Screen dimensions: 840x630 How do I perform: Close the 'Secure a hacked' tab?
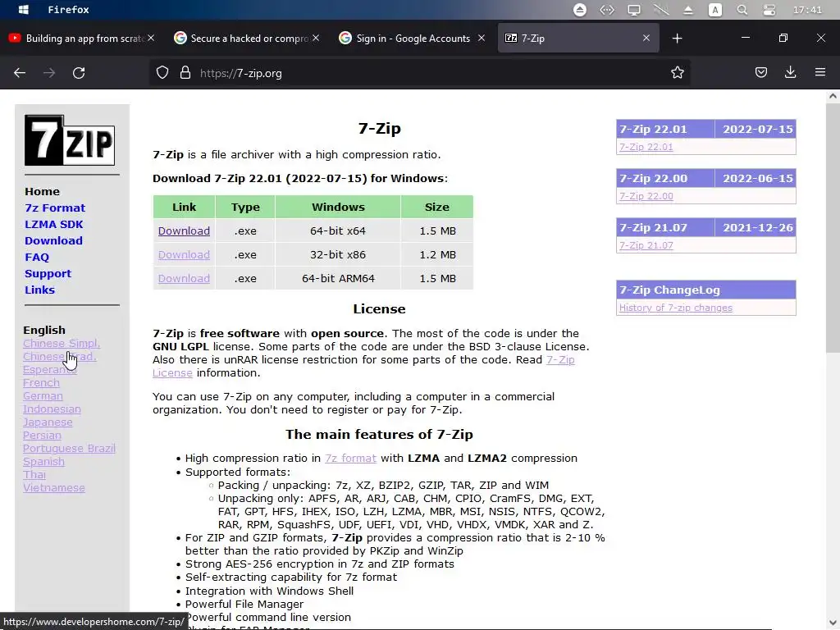click(x=316, y=38)
